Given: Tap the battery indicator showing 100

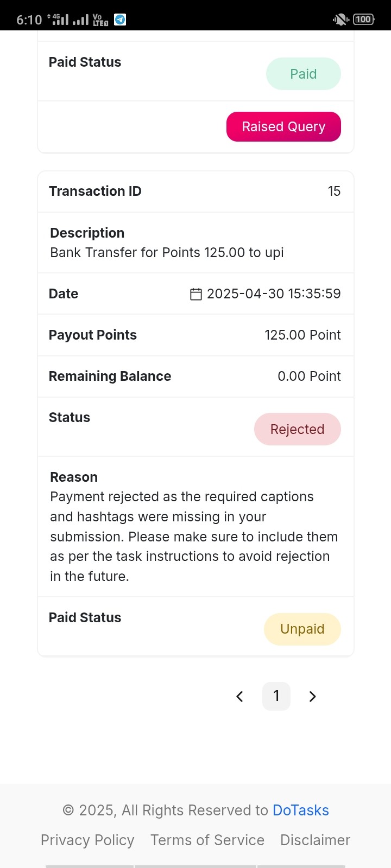Looking at the screenshot, I should pyautogui.click(x=363, y=20).
